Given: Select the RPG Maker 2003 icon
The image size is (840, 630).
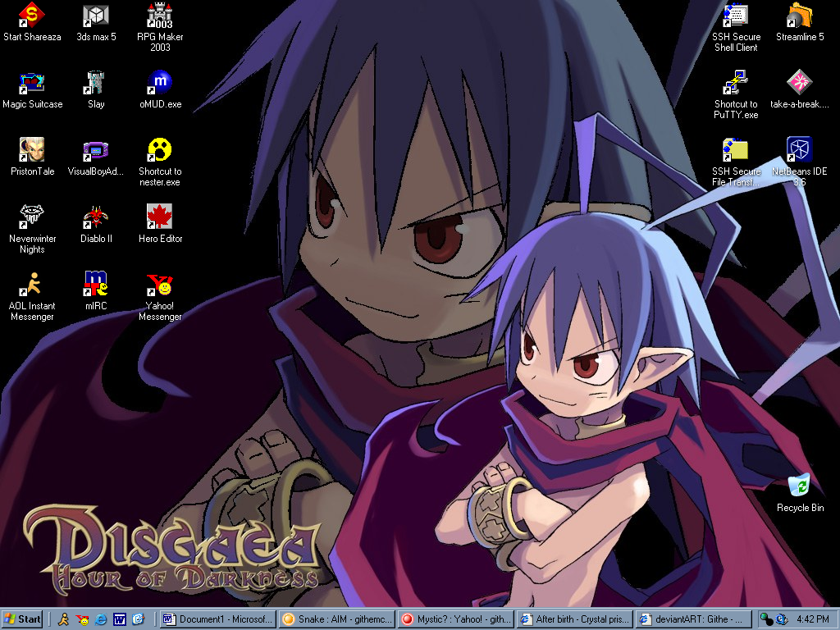Looking at the screenshot, I should click(160, 16).
